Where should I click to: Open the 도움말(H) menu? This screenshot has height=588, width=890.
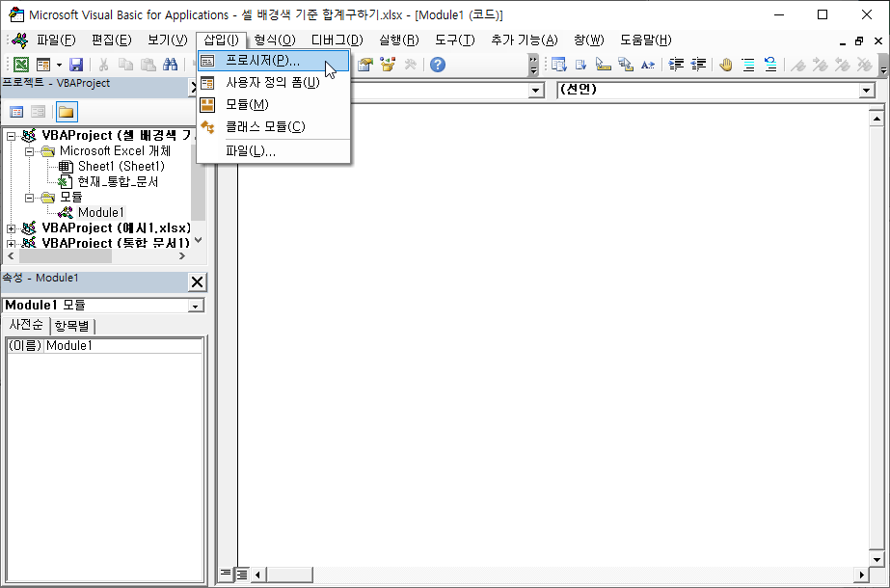click(x=646, y=40)
